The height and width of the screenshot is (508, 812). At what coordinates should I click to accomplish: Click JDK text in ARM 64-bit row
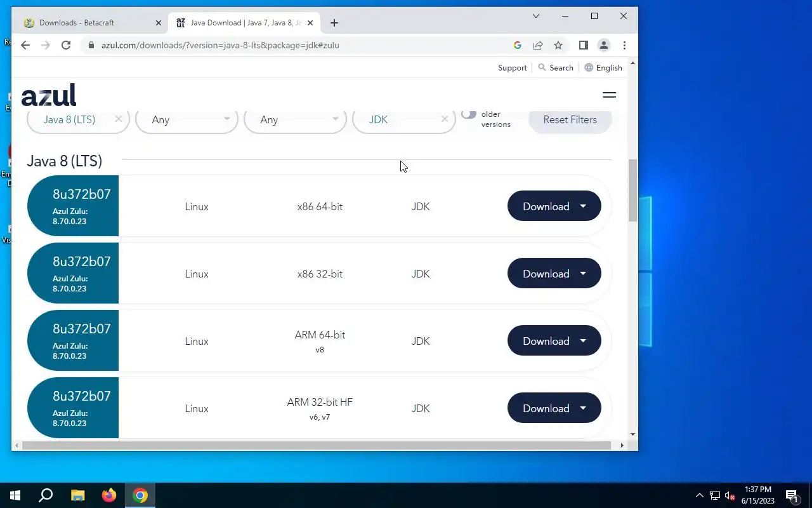pyautogui.click(x=421, y=341)
